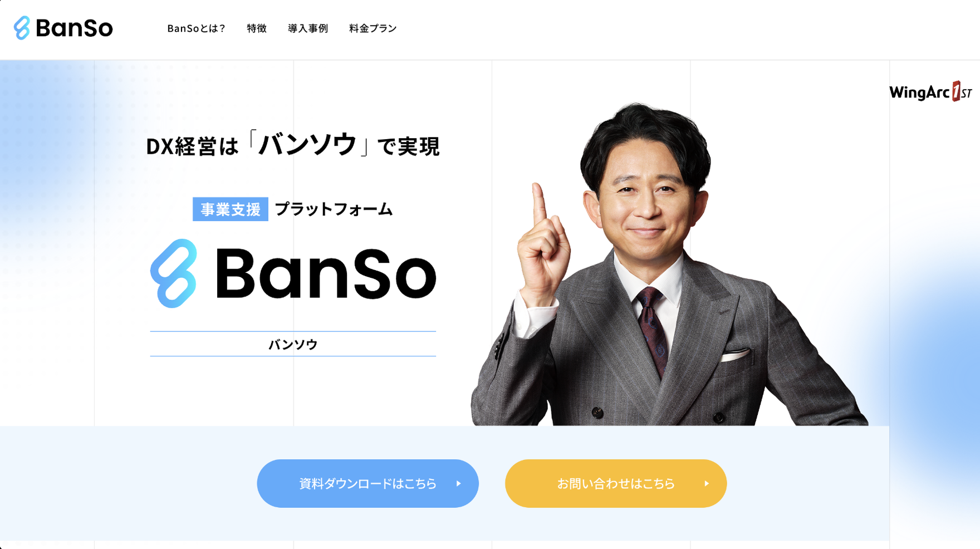Click the DX経営は「バンソウ」で実現 headline
This screenshot has width=980, height=549.
click(293, 145)
